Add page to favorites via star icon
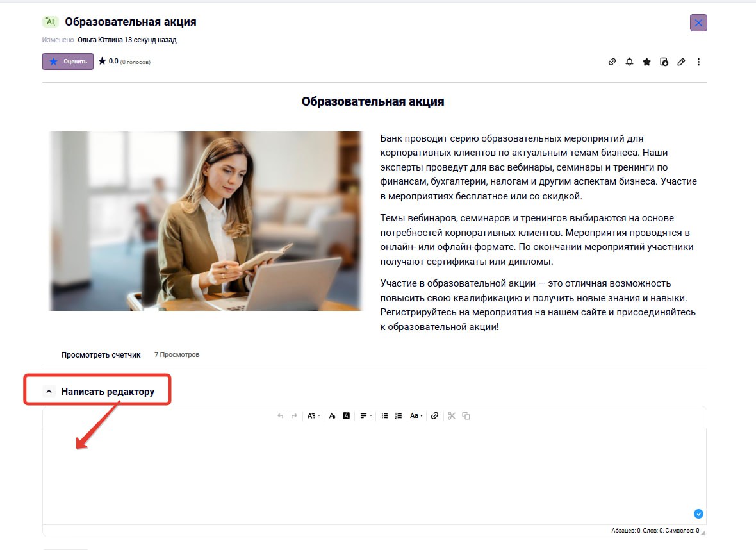The width and height of the screenshot is (756, 550). (646, 62)
